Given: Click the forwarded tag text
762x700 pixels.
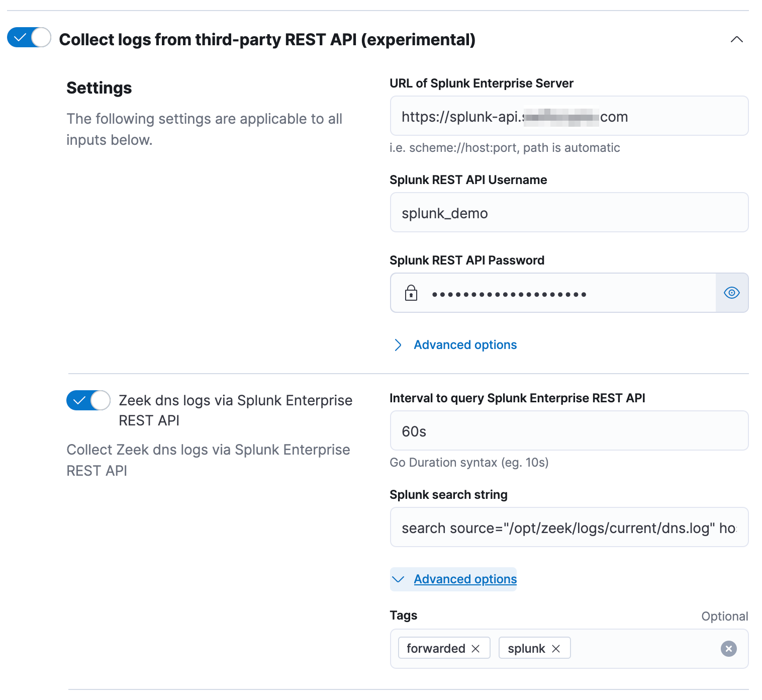Looking at the screenshot, I should 436,649.
